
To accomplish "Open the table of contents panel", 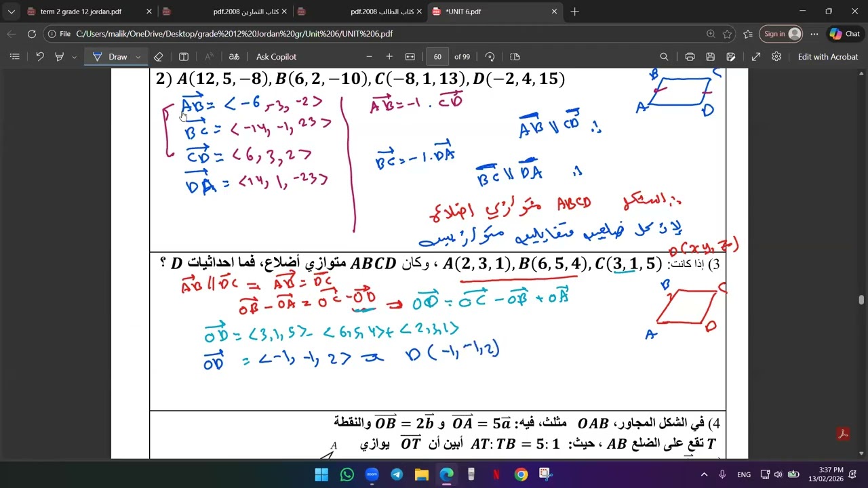I will (14, 57).
